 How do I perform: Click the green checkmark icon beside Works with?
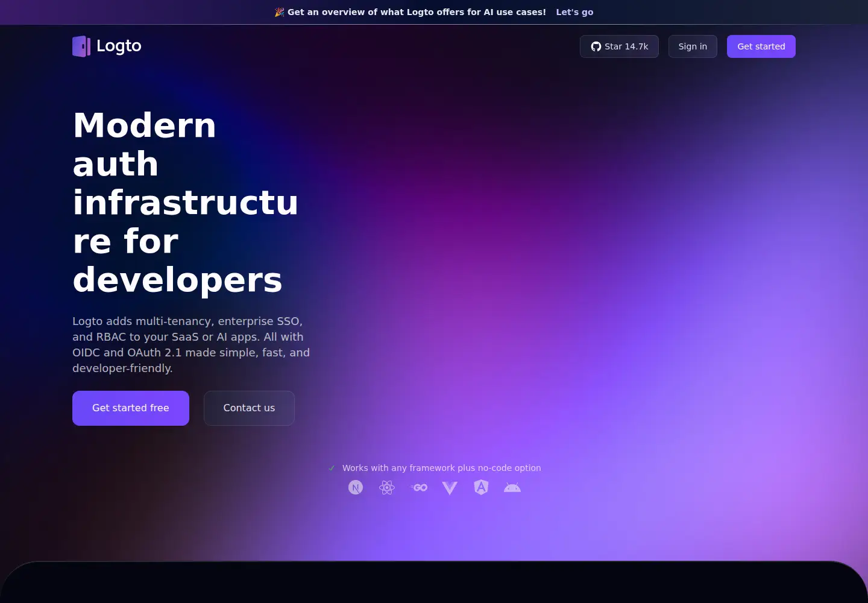pos(332,468)
